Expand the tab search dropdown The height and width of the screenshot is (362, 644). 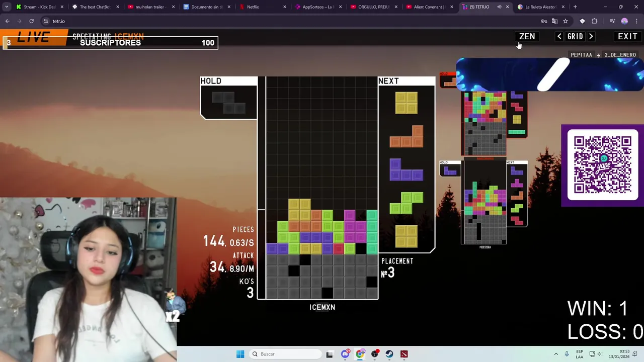7,7
